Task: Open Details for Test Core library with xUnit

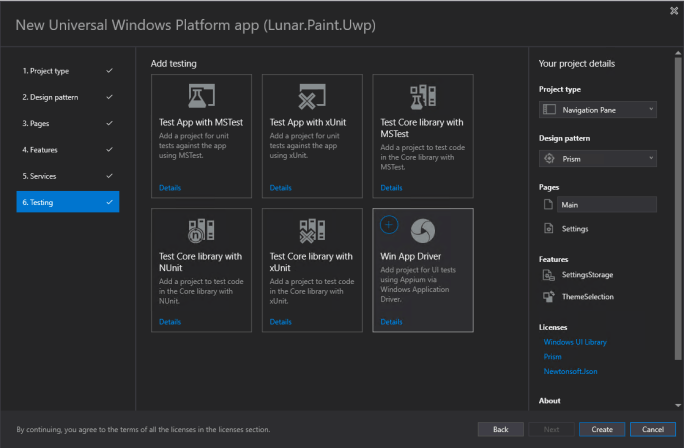Action: (280, 322)
